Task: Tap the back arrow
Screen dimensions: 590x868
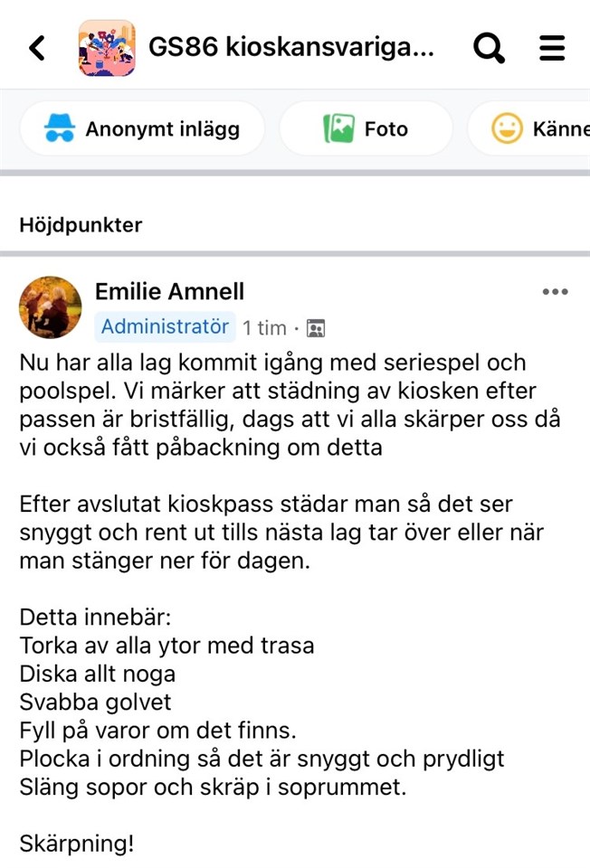Action: pos(37,47)
